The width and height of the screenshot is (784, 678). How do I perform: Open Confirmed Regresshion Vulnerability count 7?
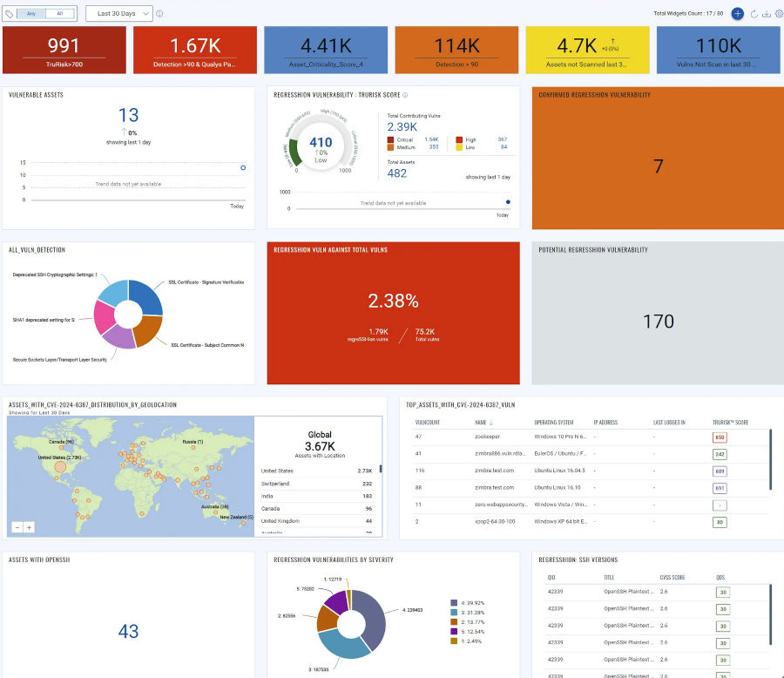pyautogui.click(x=658, y=166)
